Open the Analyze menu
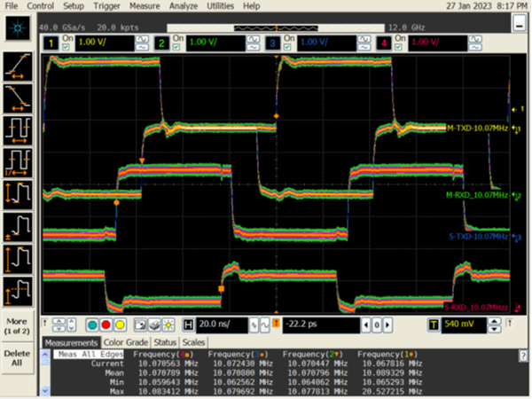This screenshot has height=399, width=532. [184, 6]
